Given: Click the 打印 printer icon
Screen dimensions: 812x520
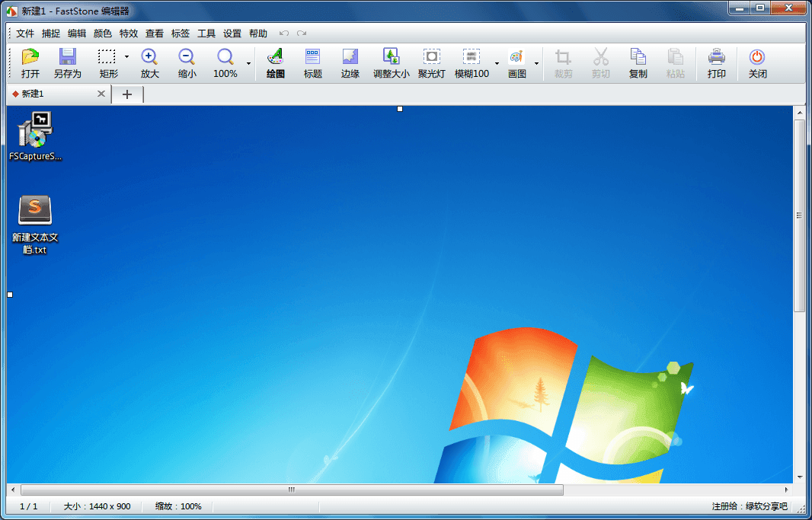Looking at the screenshot, I should coord(717,57).
